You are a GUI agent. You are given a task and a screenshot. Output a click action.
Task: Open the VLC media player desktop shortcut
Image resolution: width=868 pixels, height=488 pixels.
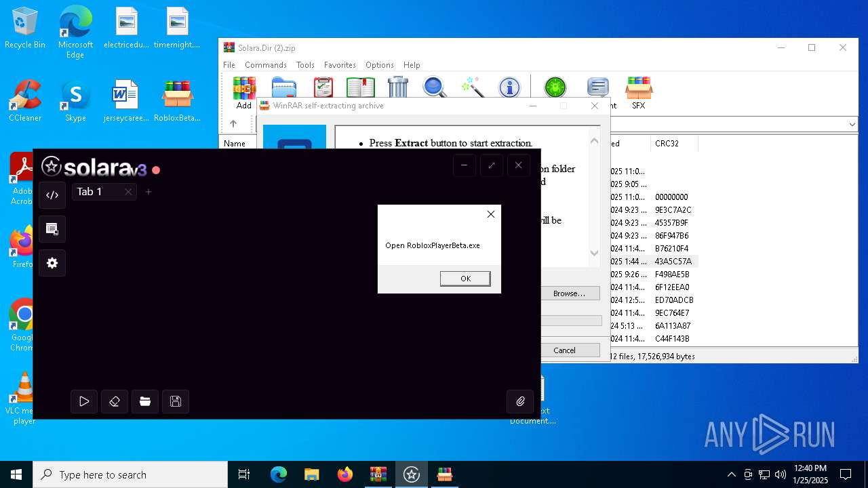tap(24, 399)
